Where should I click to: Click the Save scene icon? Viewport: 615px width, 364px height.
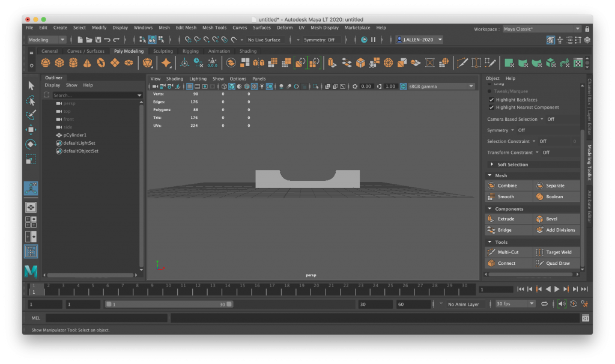pos(98,40)
